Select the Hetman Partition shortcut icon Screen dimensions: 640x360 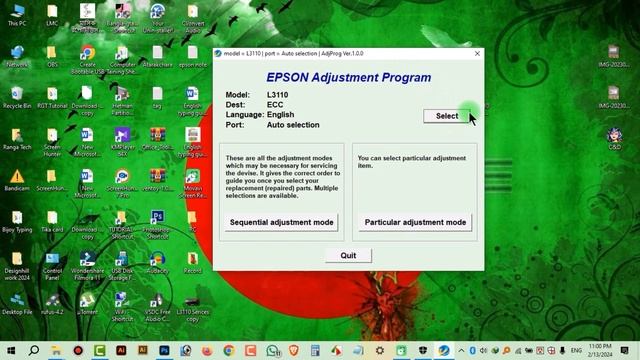click(122, 101)
